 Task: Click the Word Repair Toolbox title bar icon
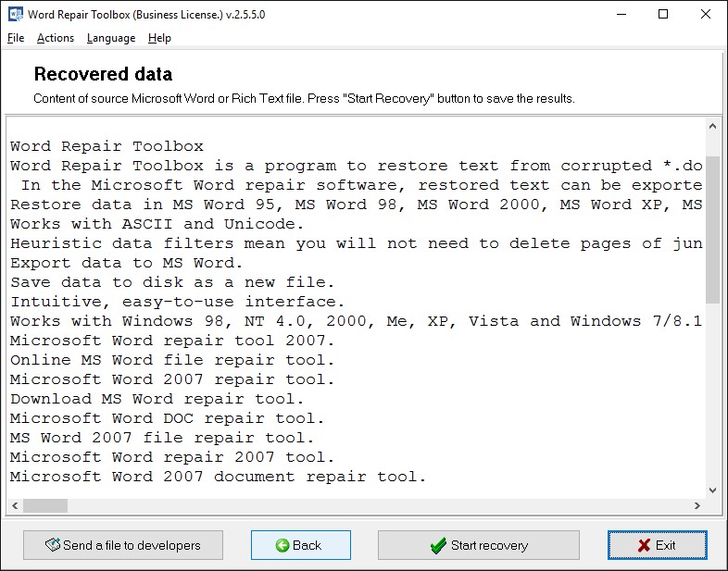[x=15, y=14]
